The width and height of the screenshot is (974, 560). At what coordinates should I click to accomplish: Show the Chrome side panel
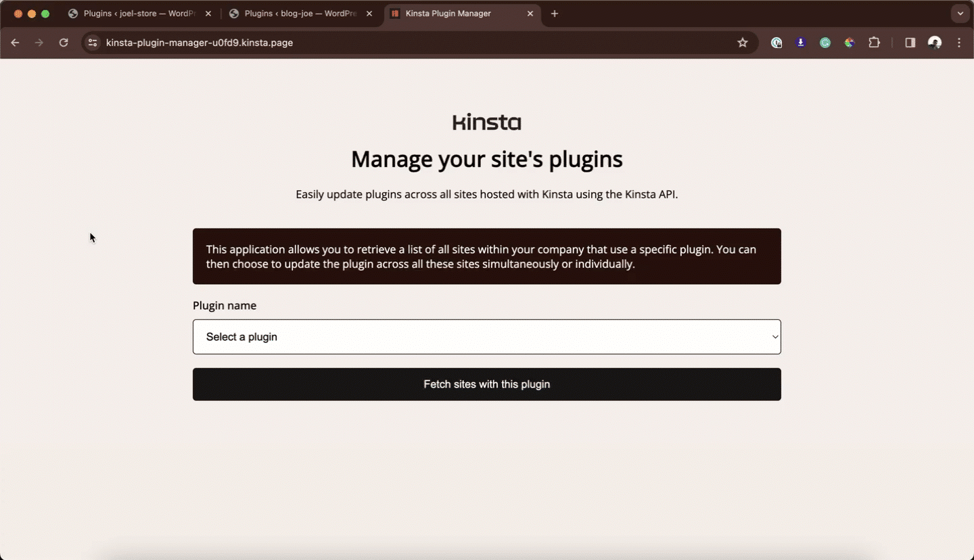(x=910, y=43)
